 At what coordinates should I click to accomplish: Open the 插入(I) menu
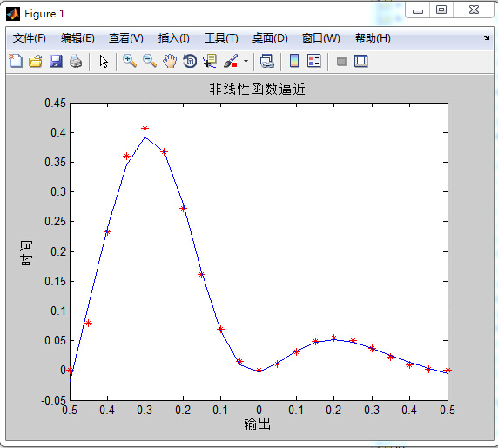click(x=174, y=38)
